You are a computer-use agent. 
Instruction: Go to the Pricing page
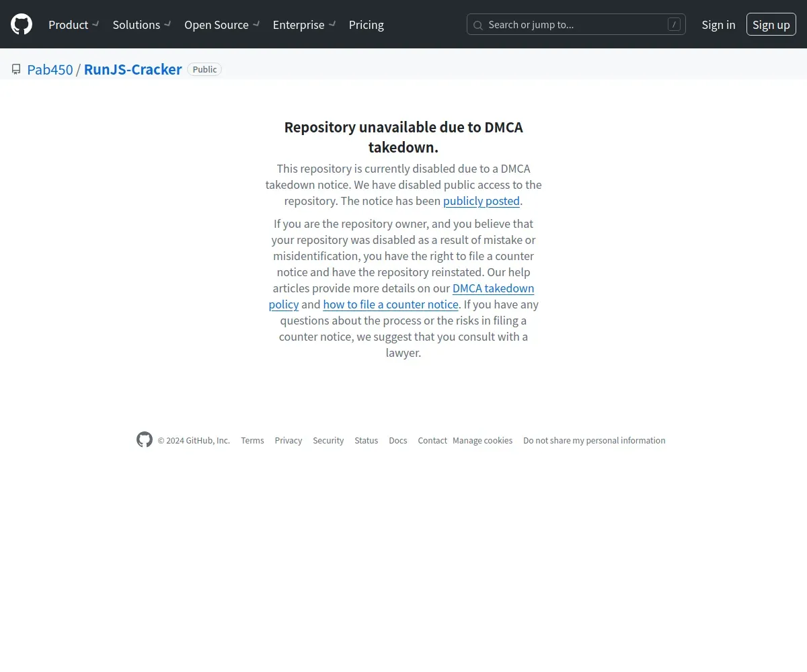[367, 25]
